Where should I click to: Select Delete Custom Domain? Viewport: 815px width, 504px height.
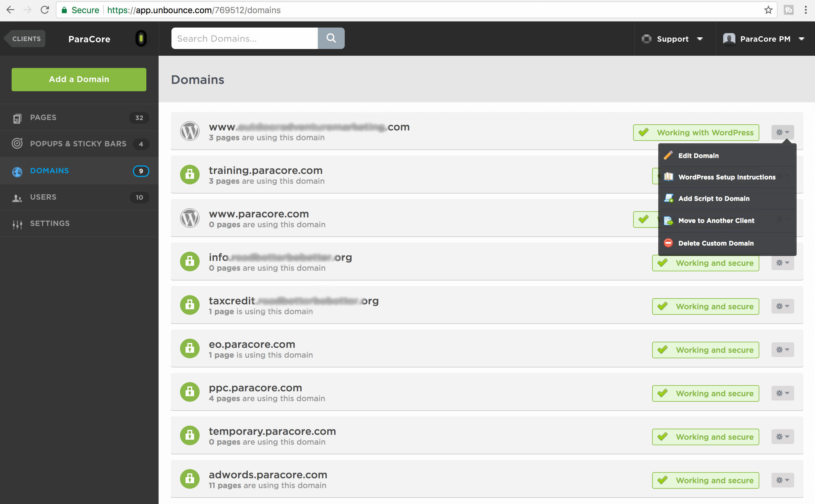point(727,243)
